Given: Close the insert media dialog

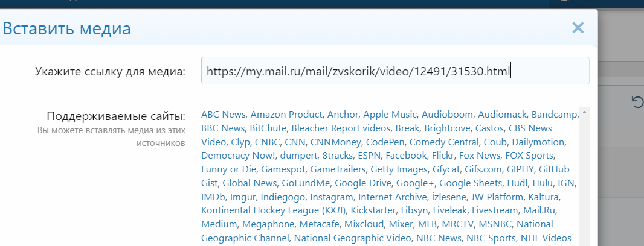Looking at the screenshot, I should 578,28.
